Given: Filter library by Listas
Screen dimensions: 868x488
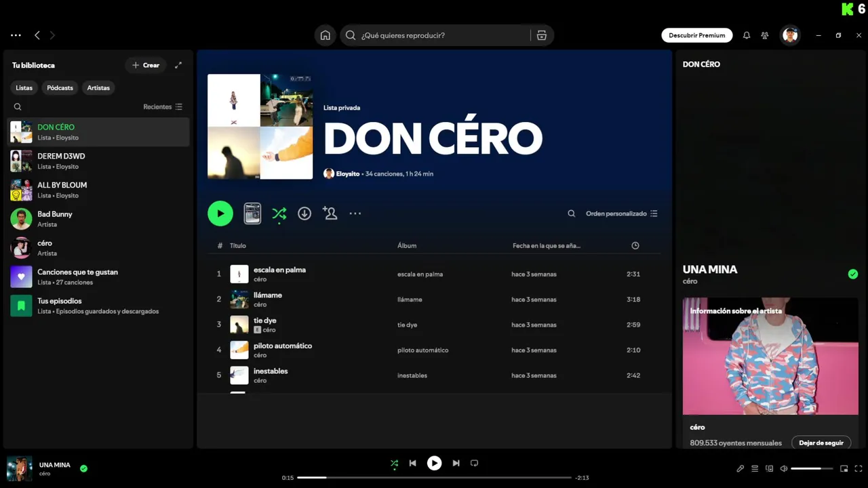Looking at the screenshot, I should pos(24,87).
